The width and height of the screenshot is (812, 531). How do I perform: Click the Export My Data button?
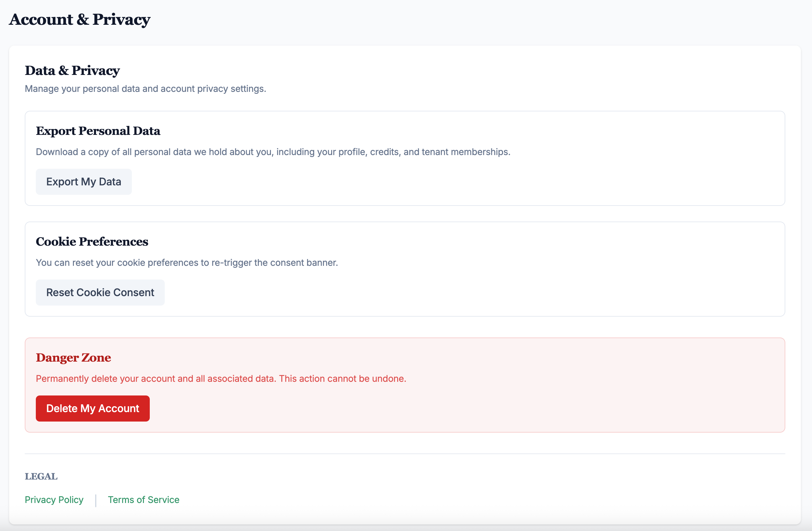[x=84, y=181]
